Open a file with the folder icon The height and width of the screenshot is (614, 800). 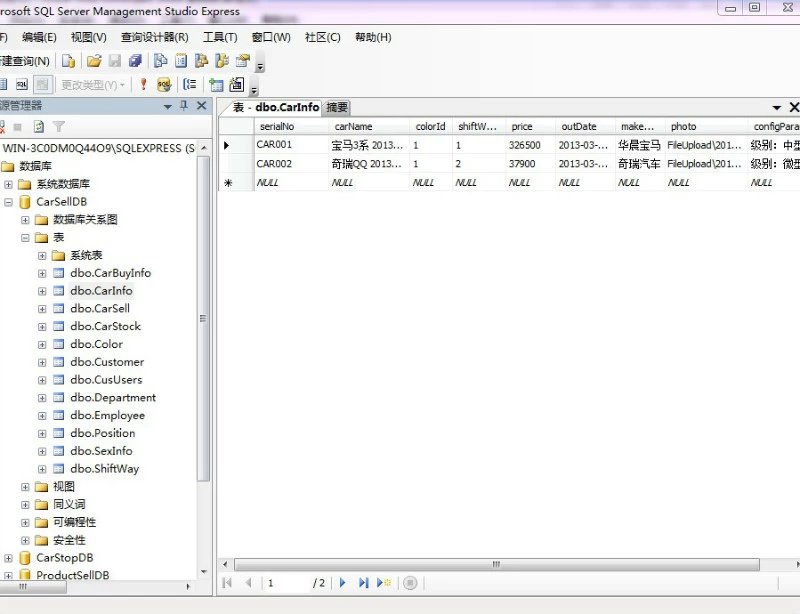(94, 61)
